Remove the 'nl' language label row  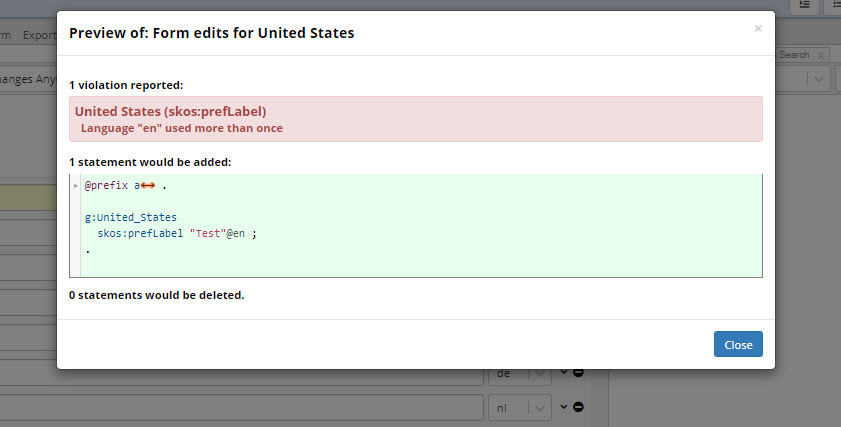point(579,407)
